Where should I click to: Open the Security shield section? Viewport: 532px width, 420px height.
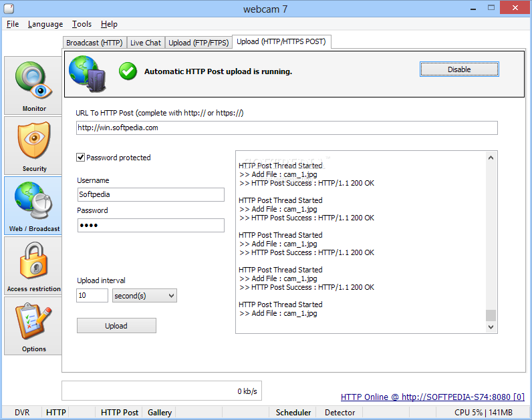[33, 146]
